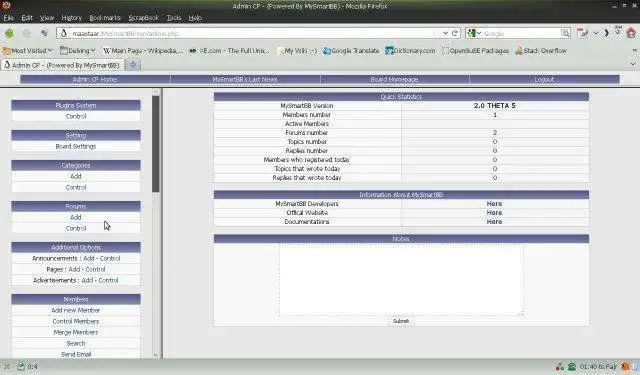
Task: Click the home icon in the toolbar
Action: point(631,33)
